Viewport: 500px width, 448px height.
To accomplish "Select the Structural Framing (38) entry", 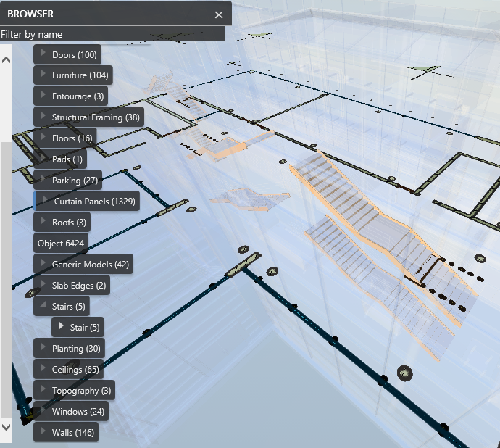I will point(96,117).
